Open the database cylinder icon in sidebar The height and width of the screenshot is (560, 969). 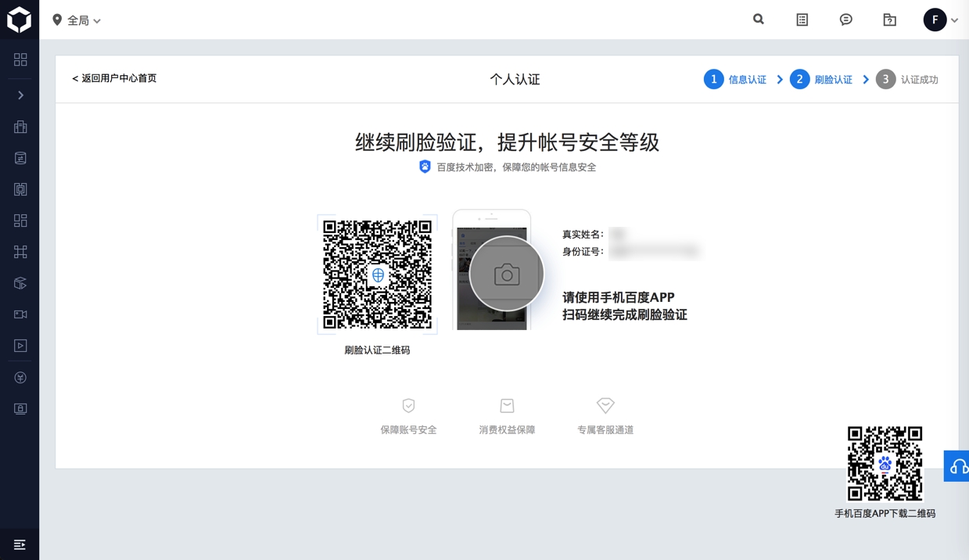click(x=20, y=158)
